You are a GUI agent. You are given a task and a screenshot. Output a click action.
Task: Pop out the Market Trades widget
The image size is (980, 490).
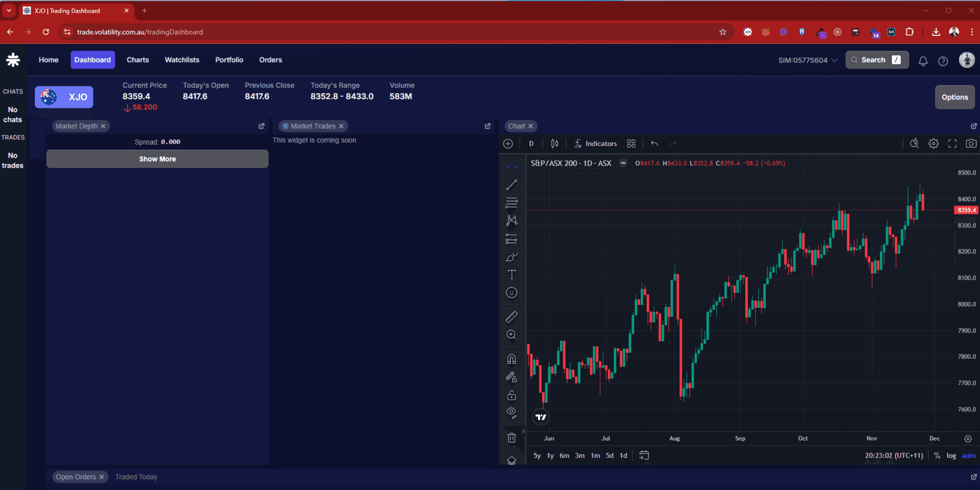(x=487, y=126)
